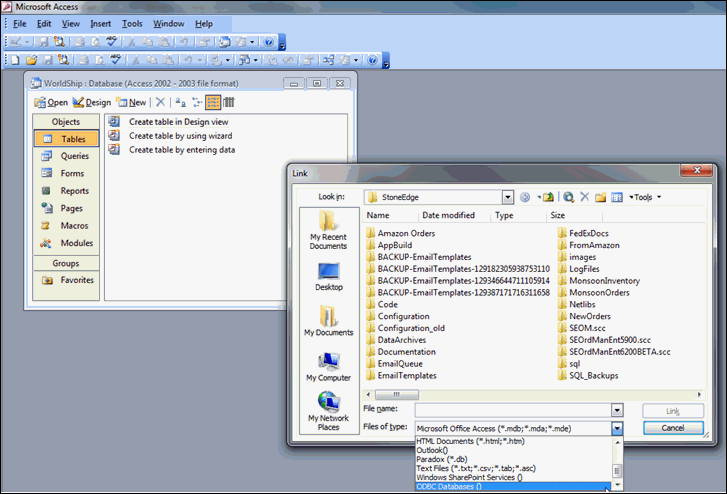The width and height of the screenshot is (727, 494).
Task: Open the Tools dropdown in Link dialog
Action: (x=645, y=197)
